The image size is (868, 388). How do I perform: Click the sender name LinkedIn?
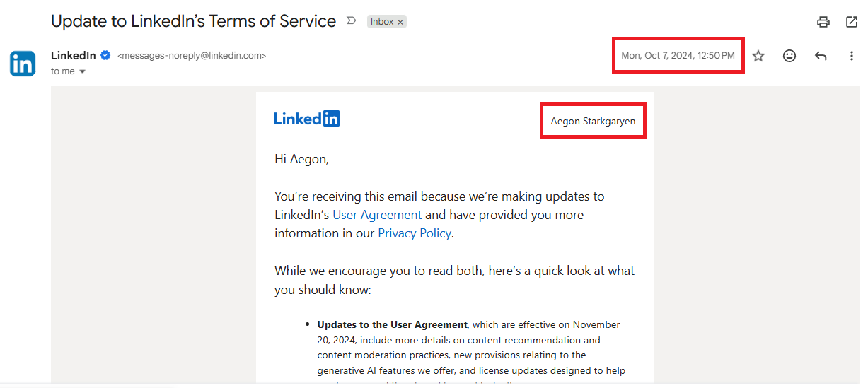click(x=74, y=55)
